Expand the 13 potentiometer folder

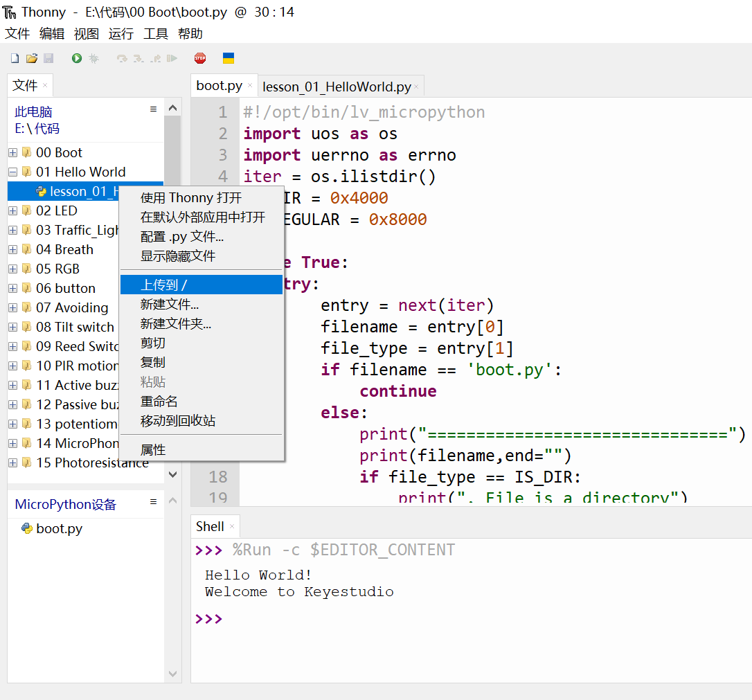[13, 424]
